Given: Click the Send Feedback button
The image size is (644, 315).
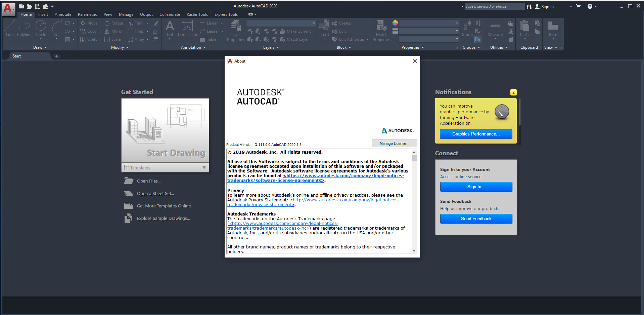Looking at the screenshot, I should pos(476,219).
